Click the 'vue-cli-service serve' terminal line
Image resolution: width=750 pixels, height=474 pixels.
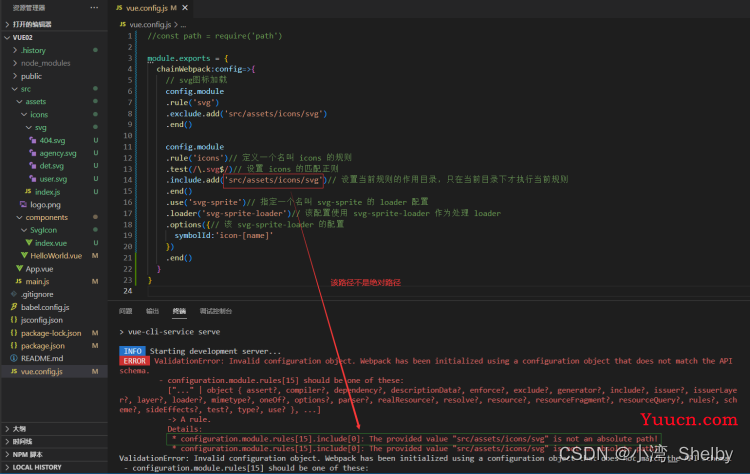(x=170, y=331)
